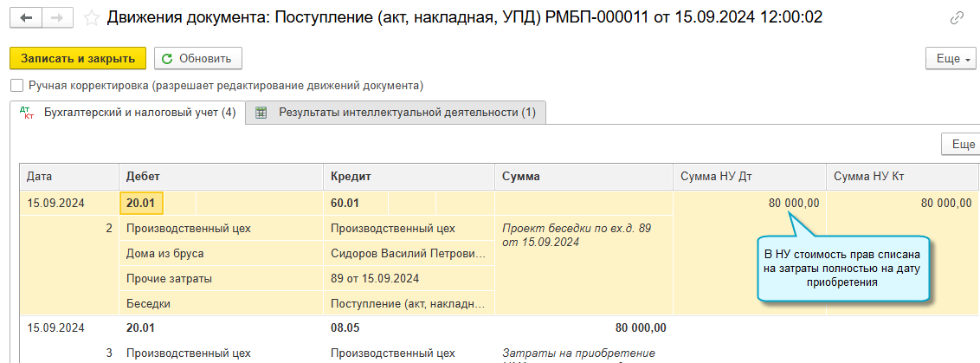Click the back navigation arrow
The image size is (980, 363).
click(26, 17)
